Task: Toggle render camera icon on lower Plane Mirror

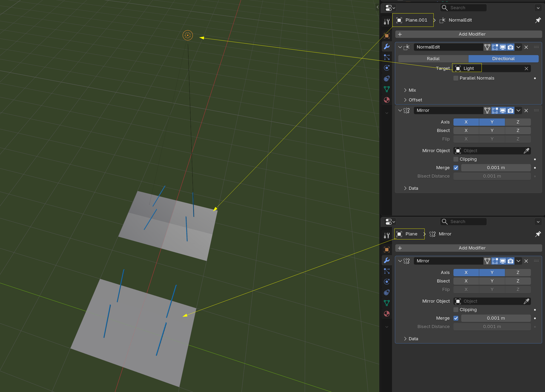Action: (x=511, y=261)
